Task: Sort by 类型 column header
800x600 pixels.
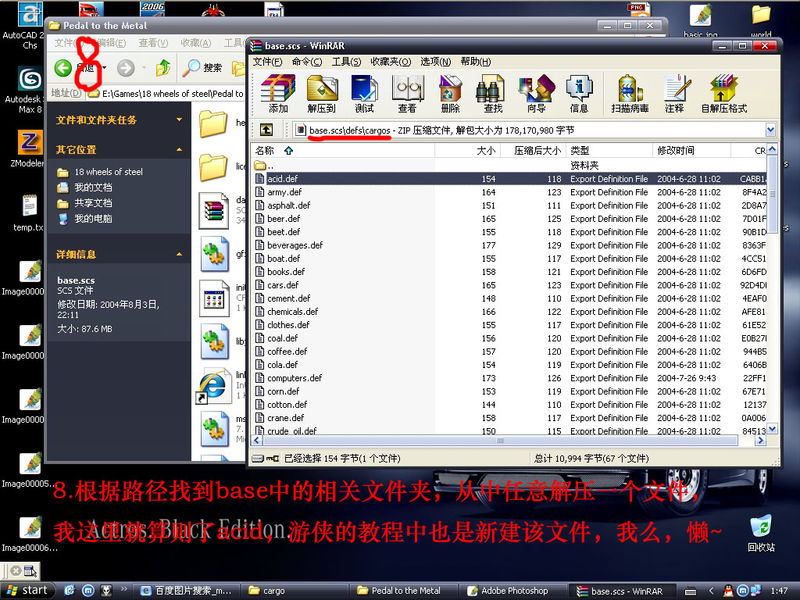Action: click(609, 151)
